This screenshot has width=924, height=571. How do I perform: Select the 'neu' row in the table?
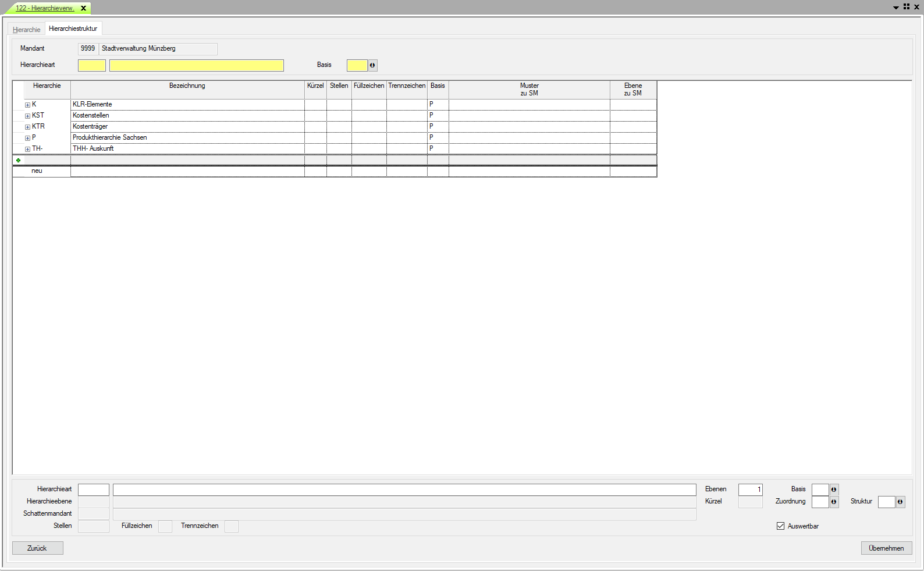tap(37, 171)
